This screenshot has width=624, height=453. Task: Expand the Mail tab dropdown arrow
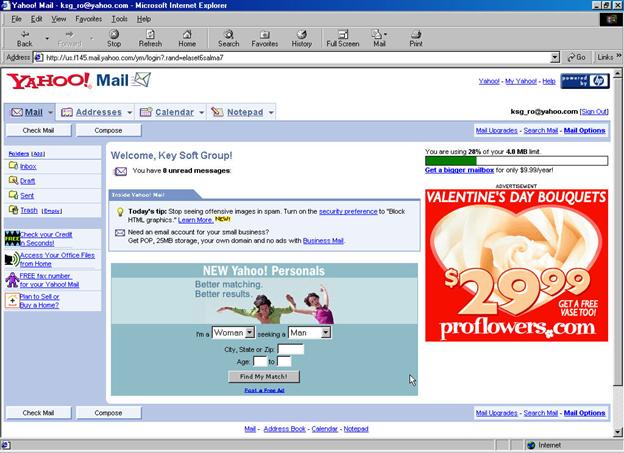51,113
